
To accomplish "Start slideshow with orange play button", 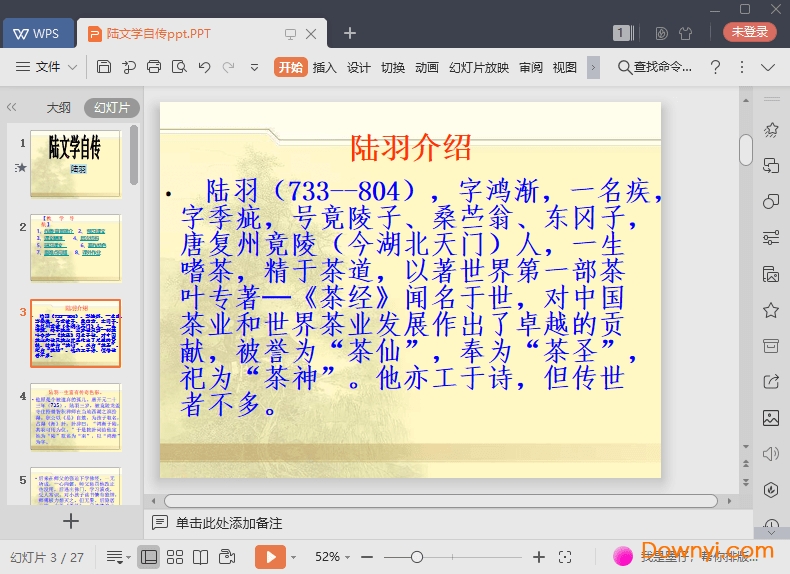I will (270, 556).
